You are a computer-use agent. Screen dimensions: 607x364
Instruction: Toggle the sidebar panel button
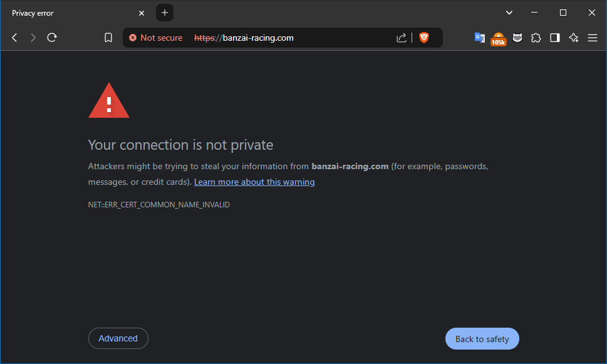coord(554,38)
